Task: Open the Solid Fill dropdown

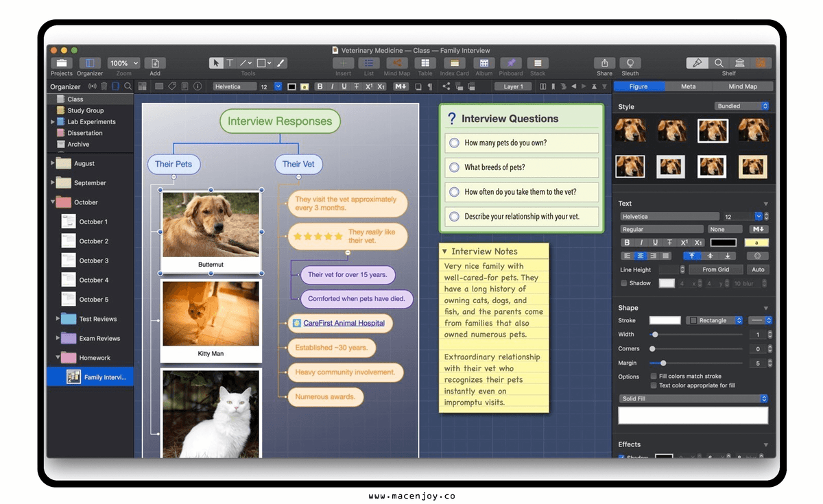Action: (x=693, y=398)
